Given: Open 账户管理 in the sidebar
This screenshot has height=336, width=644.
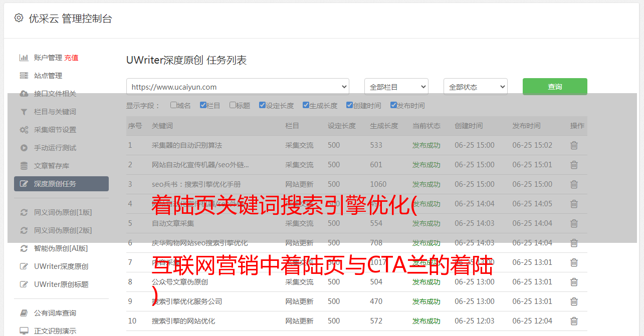Looking at the screenshot, I should (x=48, y=58).
